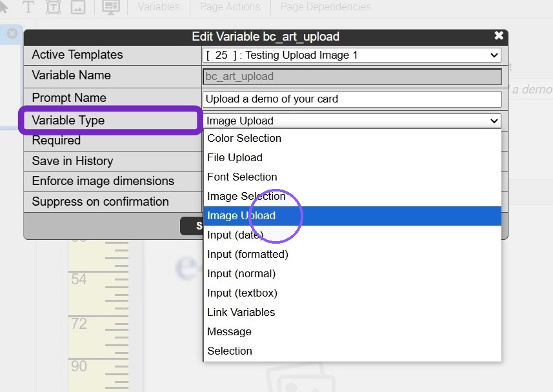
Task: Click the Variable Type combo box showing Image Upload
Action: [x=352, y=121]
